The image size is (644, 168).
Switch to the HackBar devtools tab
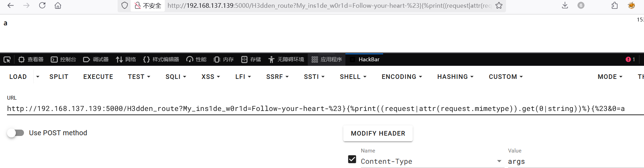[x=369, y=60]
